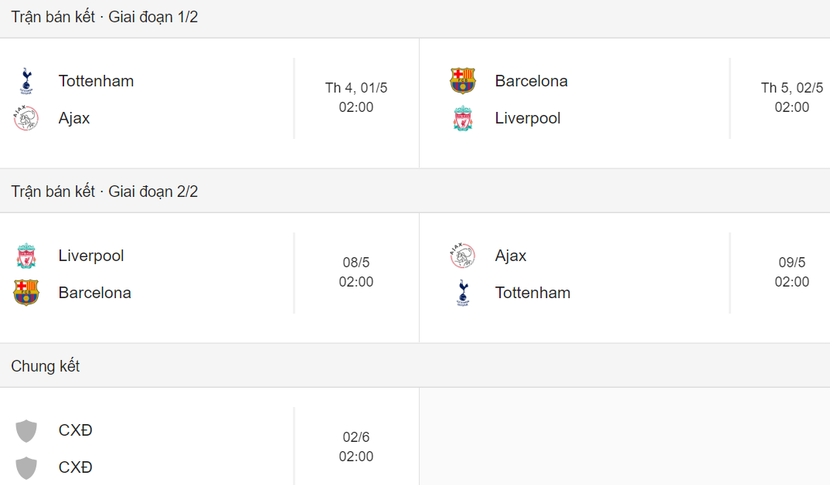Click Barcelona crest in Giai đoạn 1/2 section
This screenshot has width=830, height=485.
(x=462, y=81)
